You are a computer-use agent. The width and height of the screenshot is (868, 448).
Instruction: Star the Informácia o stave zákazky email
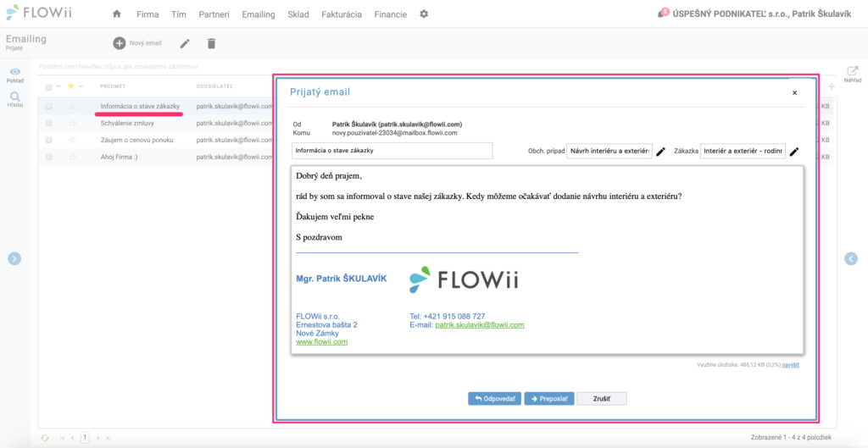coord(72,106)
